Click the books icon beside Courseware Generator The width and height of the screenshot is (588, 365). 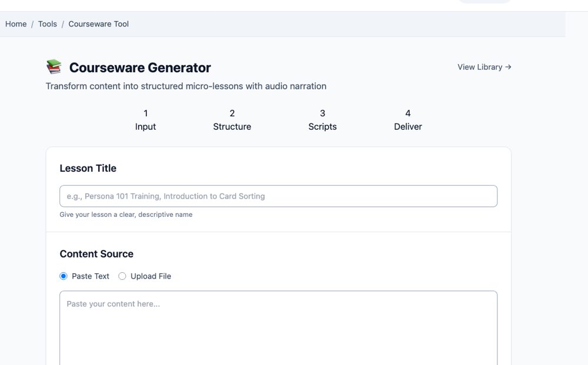54,66
